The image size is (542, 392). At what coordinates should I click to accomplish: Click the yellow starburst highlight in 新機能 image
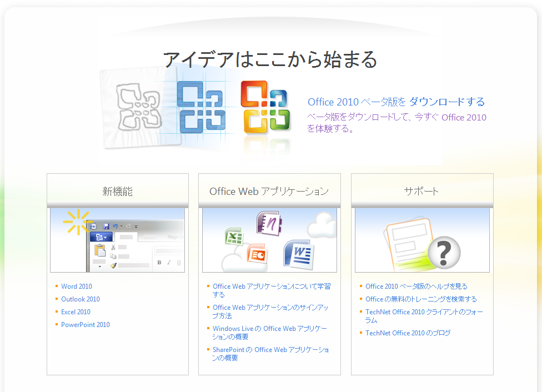[78, 222]
